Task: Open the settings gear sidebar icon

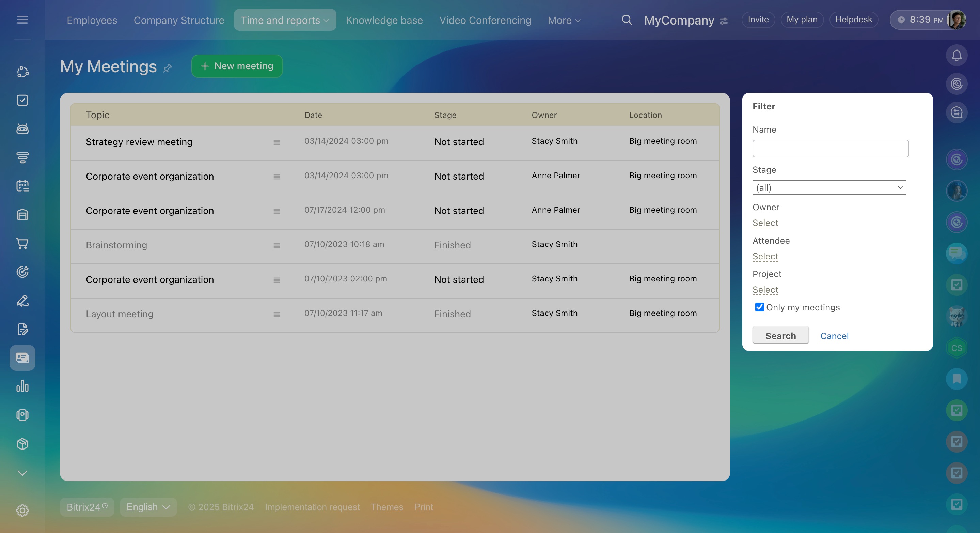Action: click(x=22, y=510)
